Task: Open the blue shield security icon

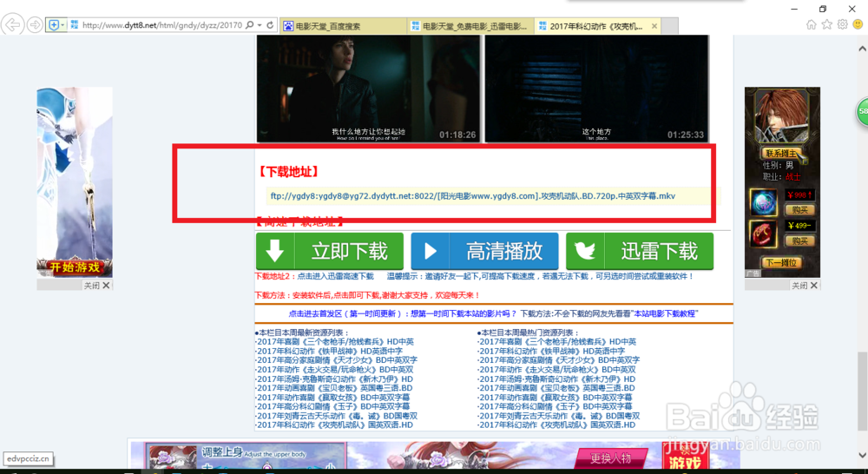Action: pyautogui.click(x=54, y=25)
